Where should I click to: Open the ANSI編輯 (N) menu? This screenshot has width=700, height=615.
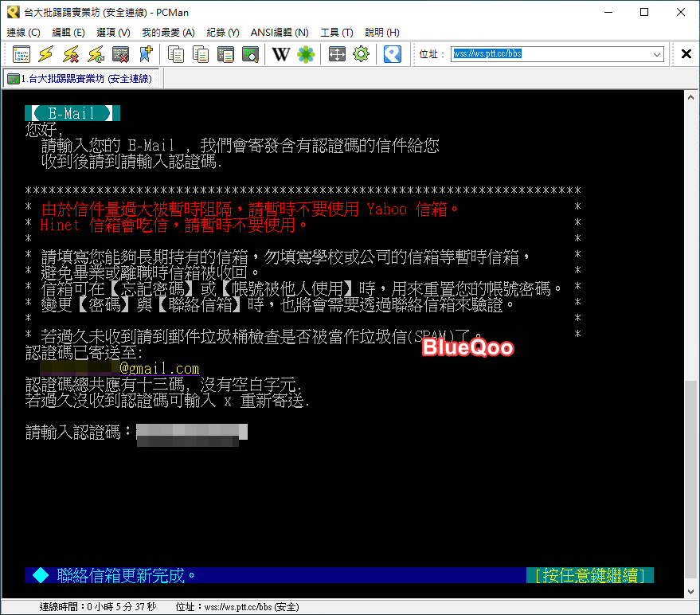(x=280, y=33)
